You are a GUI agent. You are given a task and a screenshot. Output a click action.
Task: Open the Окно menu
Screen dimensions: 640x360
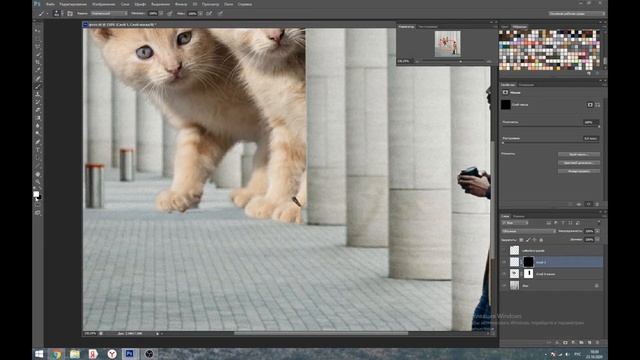[229, 4]
